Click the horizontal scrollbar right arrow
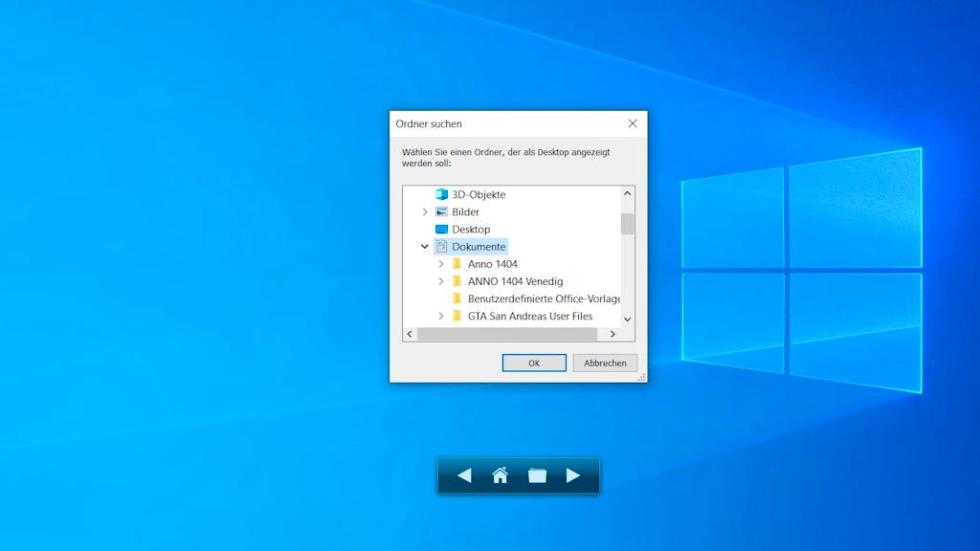The width and height of the screenshot is (980, 551). [x=612, y=334]
